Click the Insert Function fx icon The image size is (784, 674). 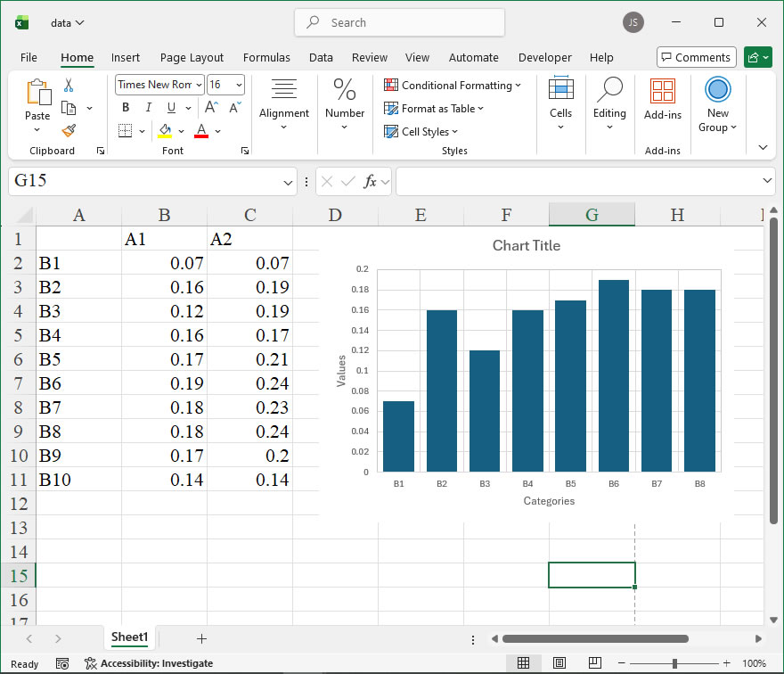(x=371, y=181)
